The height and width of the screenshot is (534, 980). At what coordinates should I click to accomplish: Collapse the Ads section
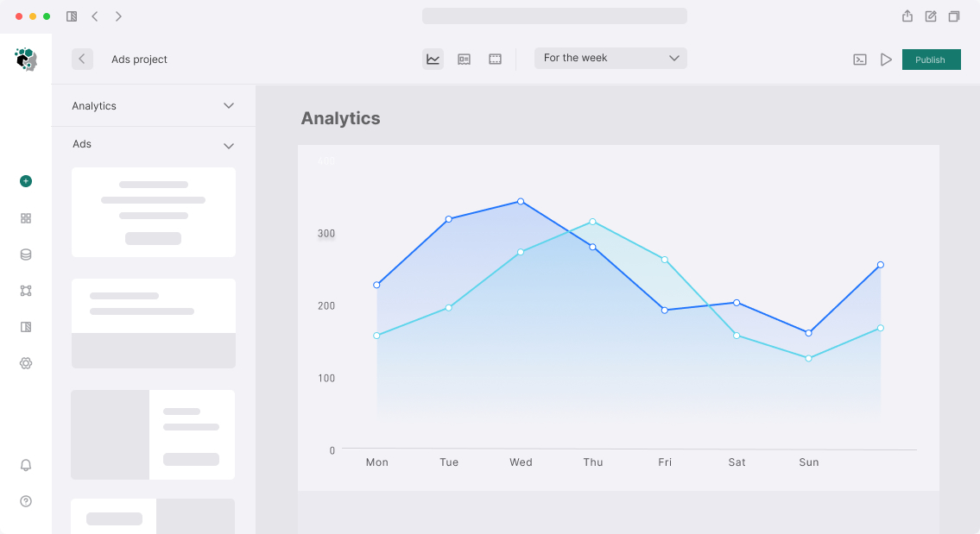coord(229,146)
